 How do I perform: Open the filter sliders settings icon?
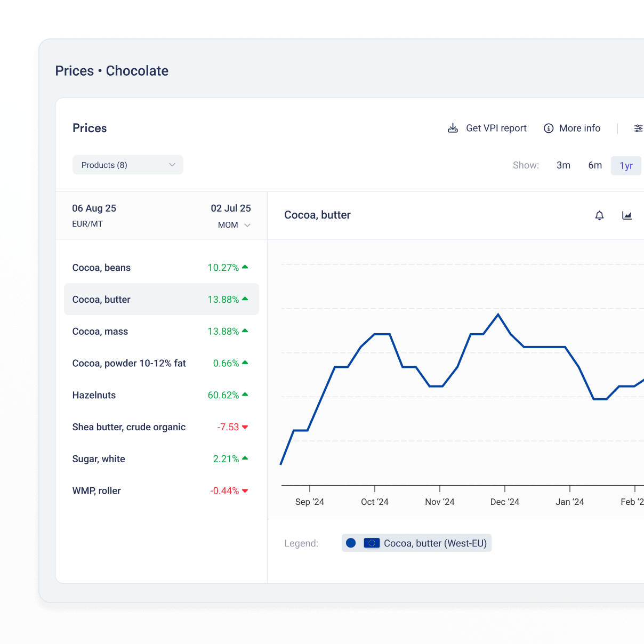pyautogui.click(x=638, y=128)
